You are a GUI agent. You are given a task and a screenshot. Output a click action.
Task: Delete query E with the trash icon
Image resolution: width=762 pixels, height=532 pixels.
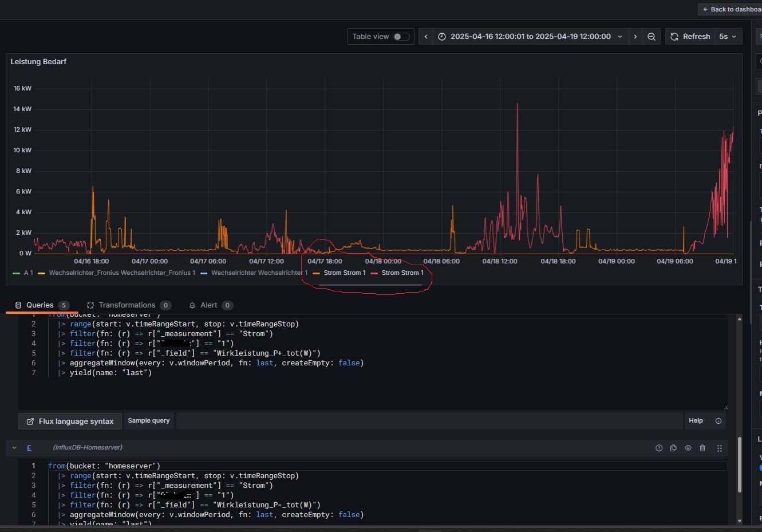[x=702, y=448]
